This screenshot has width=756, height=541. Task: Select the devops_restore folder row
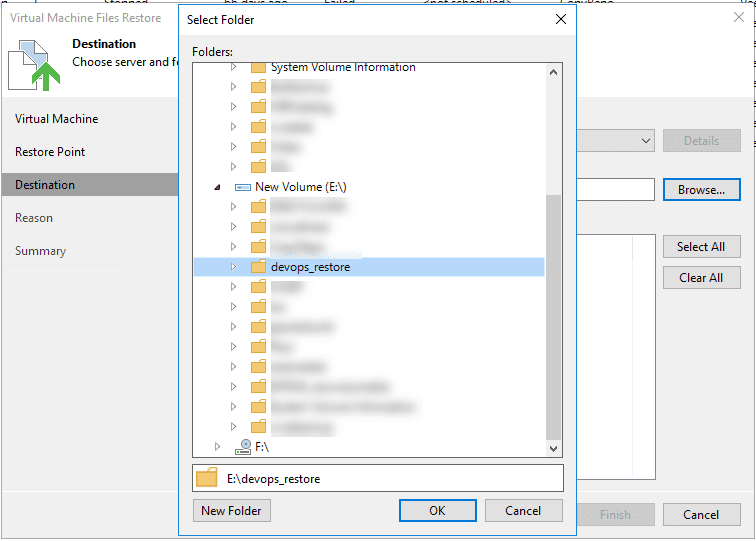point(369,267)
